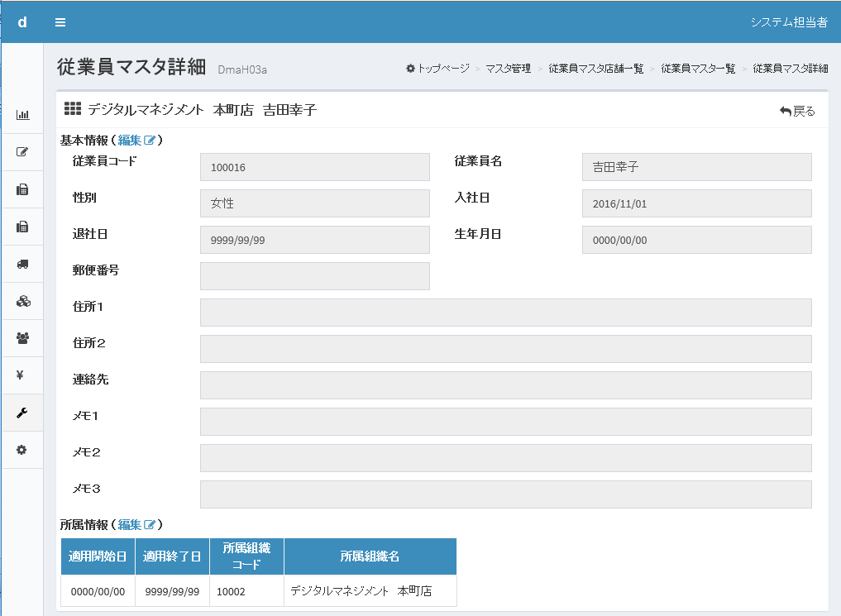The height and width of the screenshot is (616, 841).
Task: Click page code DmaH03a
Action: coord(242,69)
